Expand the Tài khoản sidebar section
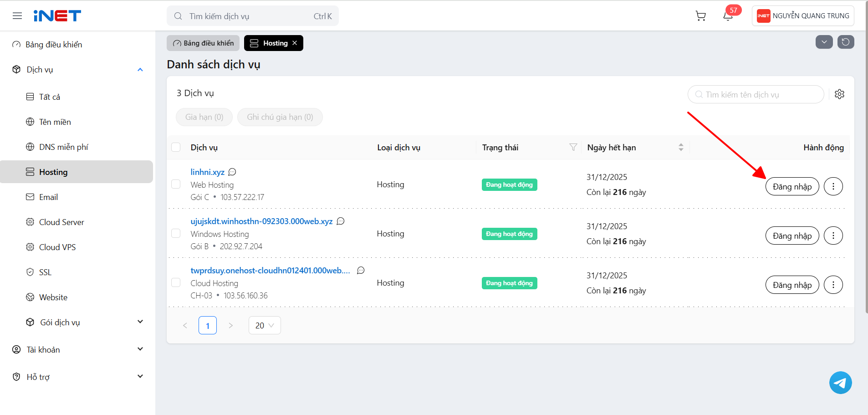 click(x=140, y=349)
